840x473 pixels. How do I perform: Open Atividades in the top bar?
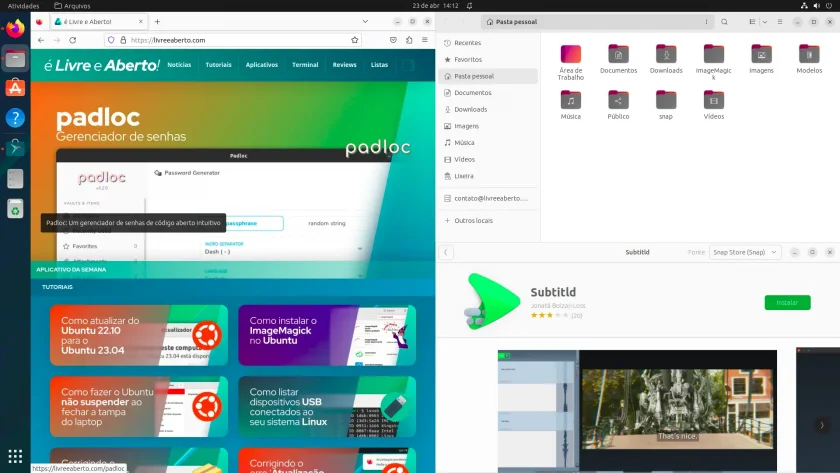pos(24,6)
